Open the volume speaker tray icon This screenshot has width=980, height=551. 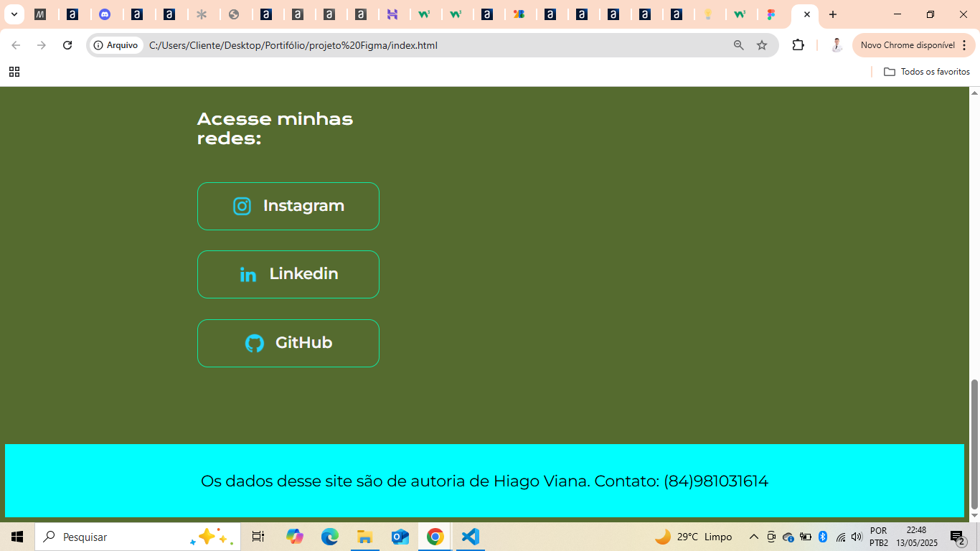857,537
